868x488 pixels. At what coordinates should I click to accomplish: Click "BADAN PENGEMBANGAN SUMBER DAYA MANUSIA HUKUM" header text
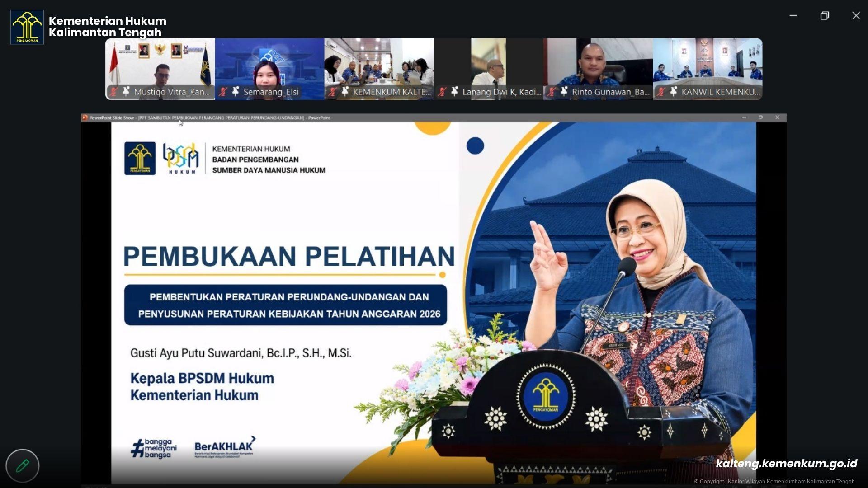coord(269,165)
